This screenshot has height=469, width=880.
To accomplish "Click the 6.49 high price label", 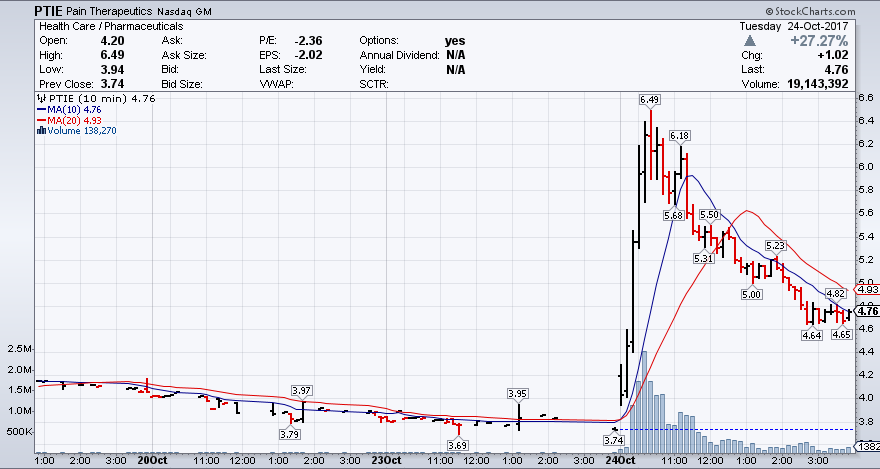I will click(x=650, y=100).
